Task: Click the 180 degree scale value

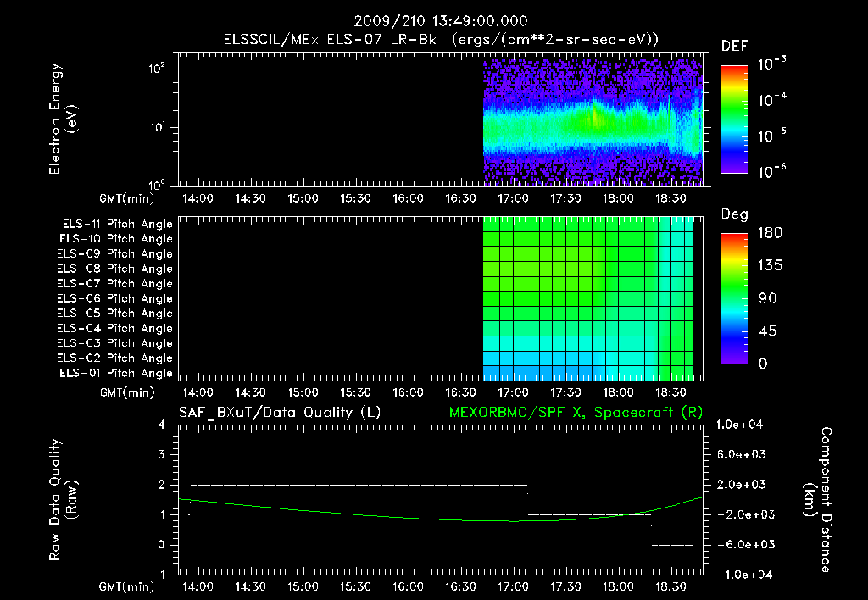Action: click(770, 233)
